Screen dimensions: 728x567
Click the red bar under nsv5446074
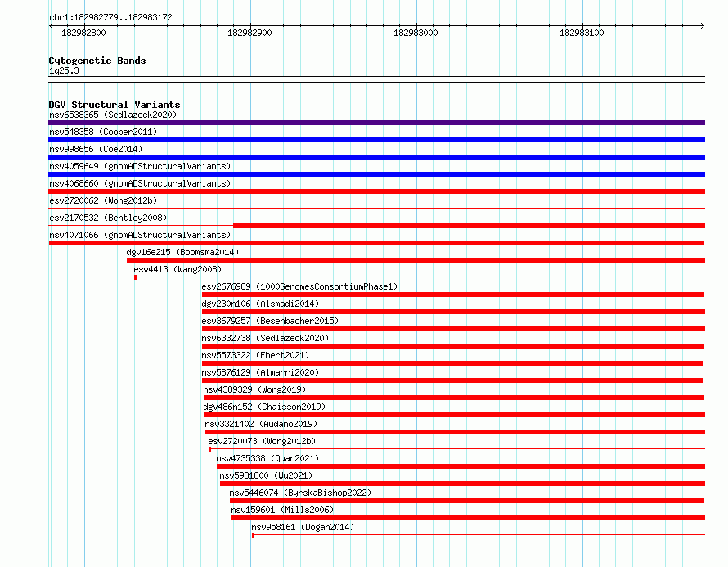[467, 501]
